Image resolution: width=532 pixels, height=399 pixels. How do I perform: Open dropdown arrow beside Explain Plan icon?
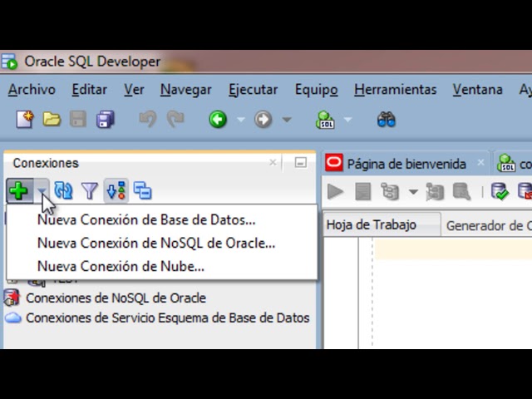(x=413, y=192)
